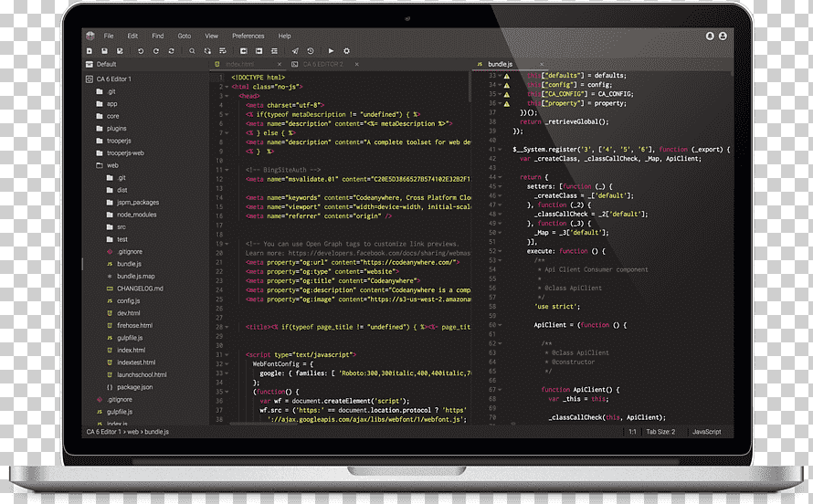813x504 pixels.
Task: Fold the function at line 67
Action: tap(500, 390)
